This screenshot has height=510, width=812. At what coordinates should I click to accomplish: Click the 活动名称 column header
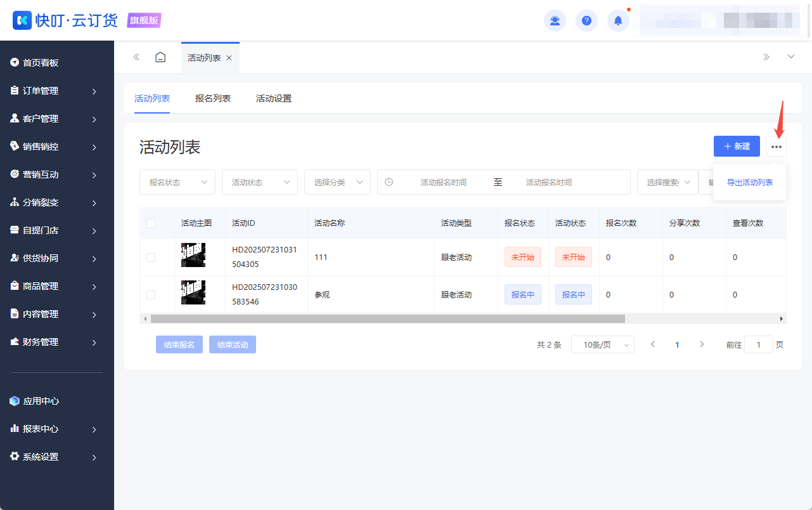click(x=330, y=223)
